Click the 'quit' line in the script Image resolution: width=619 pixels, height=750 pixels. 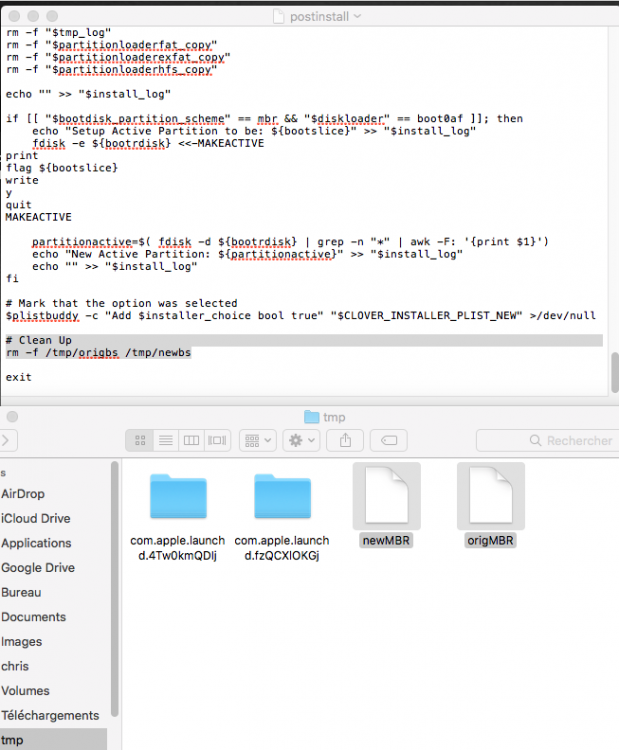[19, 205]
